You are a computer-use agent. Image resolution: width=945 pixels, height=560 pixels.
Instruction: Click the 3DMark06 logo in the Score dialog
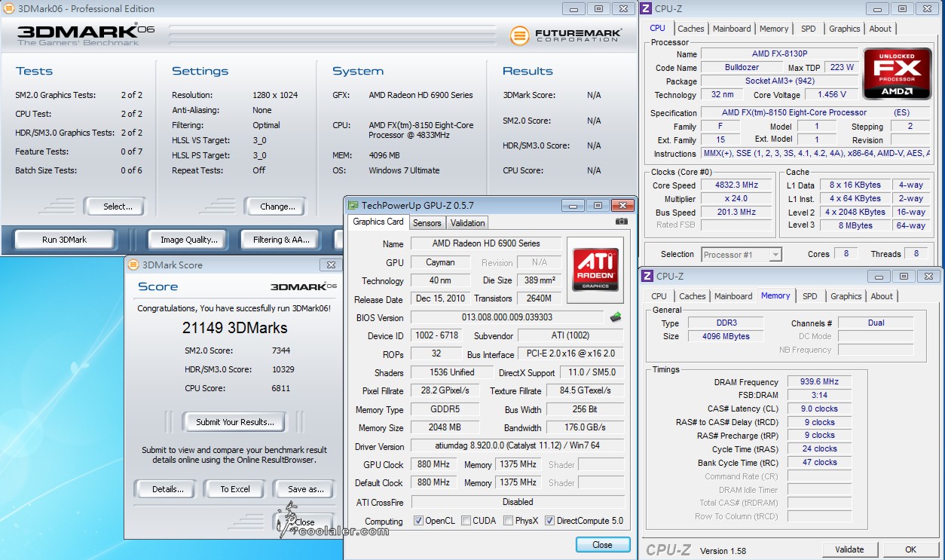click(304, 286)
